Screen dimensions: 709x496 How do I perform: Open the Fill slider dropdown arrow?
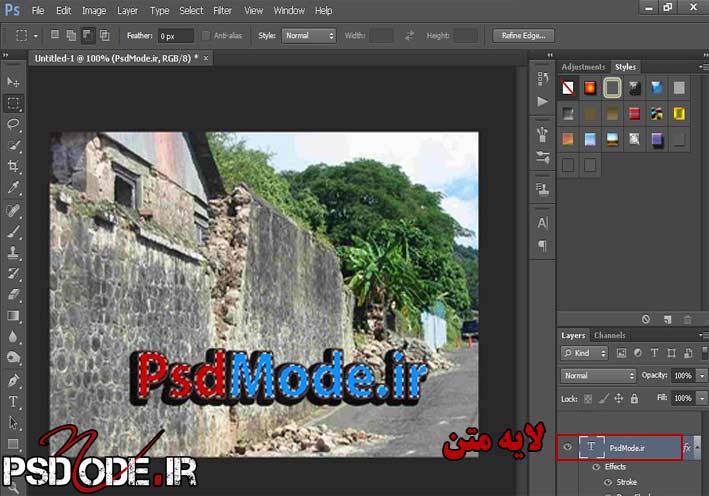[x=702, y=398]
